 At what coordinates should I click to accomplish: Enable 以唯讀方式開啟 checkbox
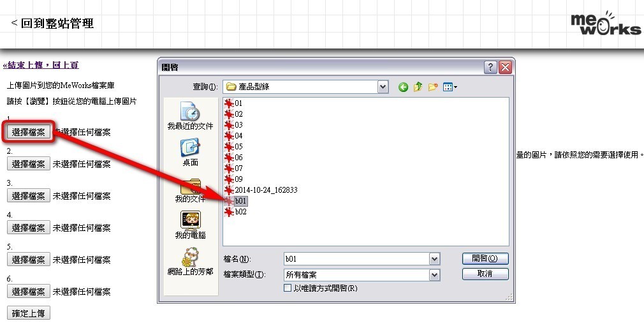tap(288, 288)
